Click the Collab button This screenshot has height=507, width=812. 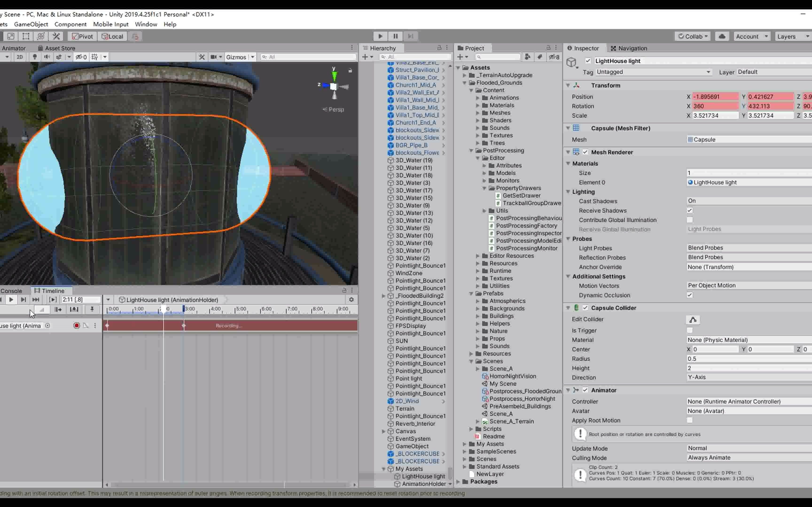pos(693,36)
